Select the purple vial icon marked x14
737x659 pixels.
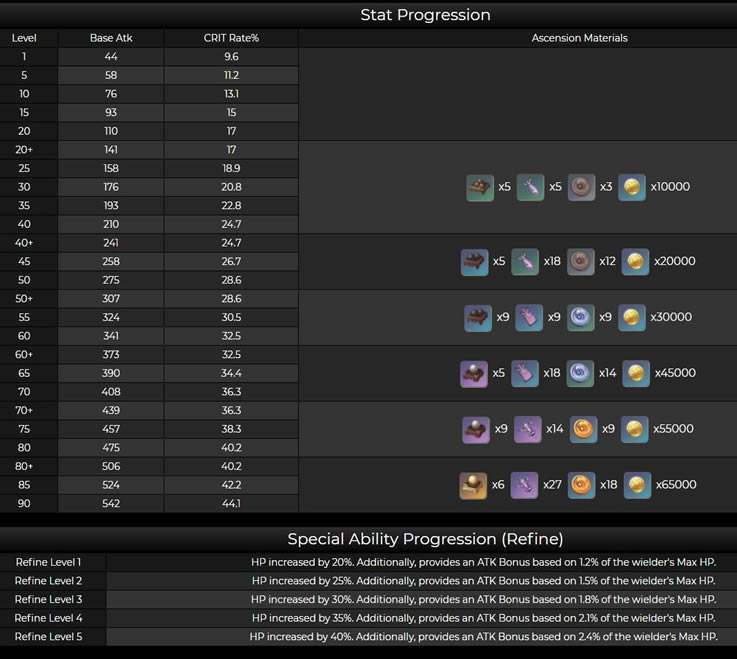pyautogui.click(x=527, y=430)
